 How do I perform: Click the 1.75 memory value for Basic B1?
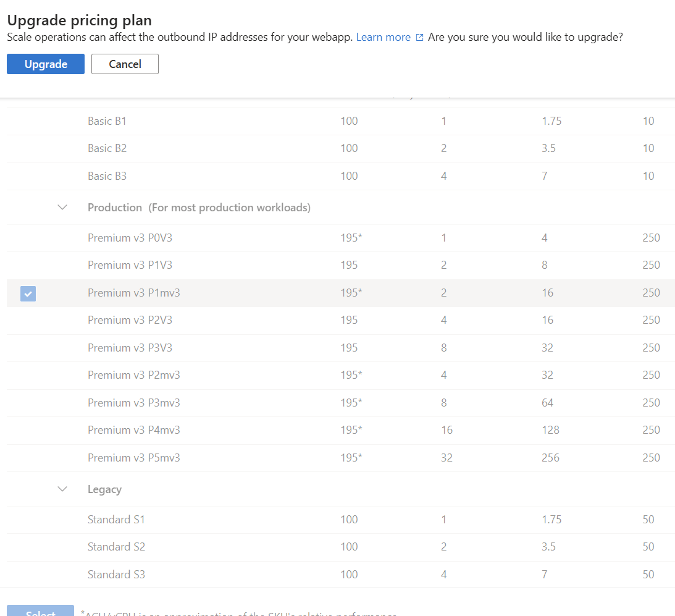click(x=551, y=121)
